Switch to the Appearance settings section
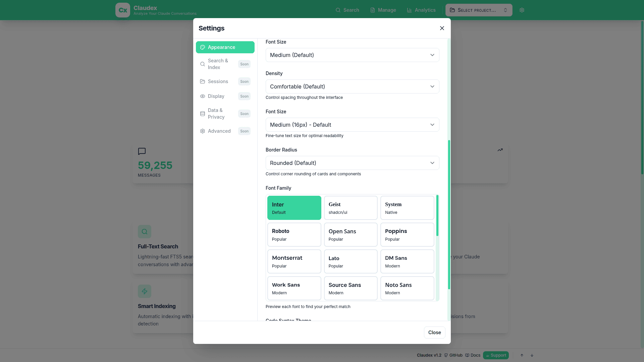The image size is (644, 362). pos(225,47)
